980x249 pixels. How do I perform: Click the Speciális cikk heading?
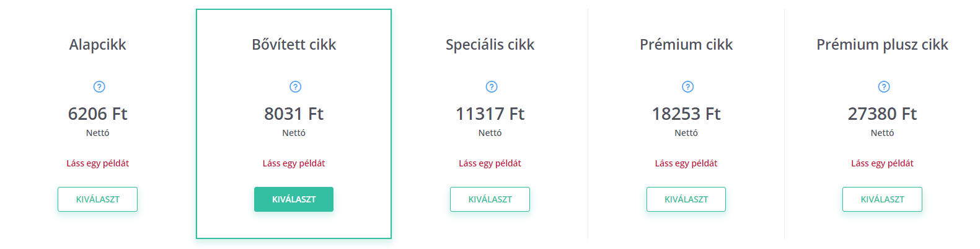pos(490,45)
